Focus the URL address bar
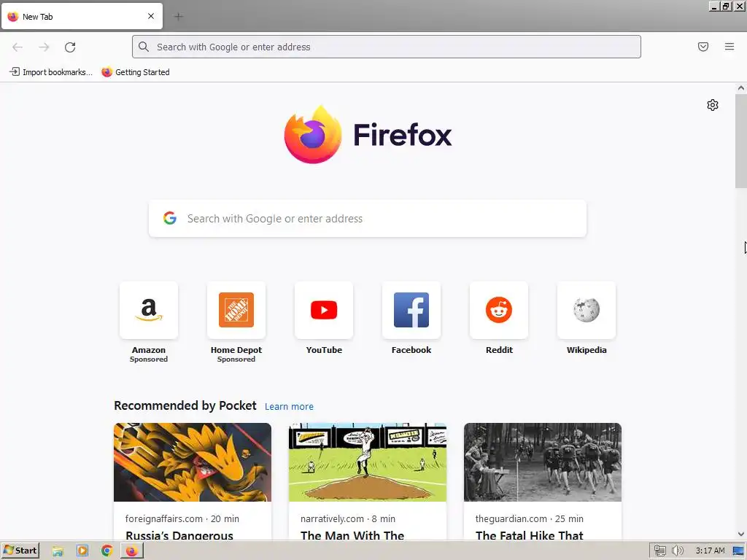Viewport: 747px width, 560px height. click(x=387, y=47)
